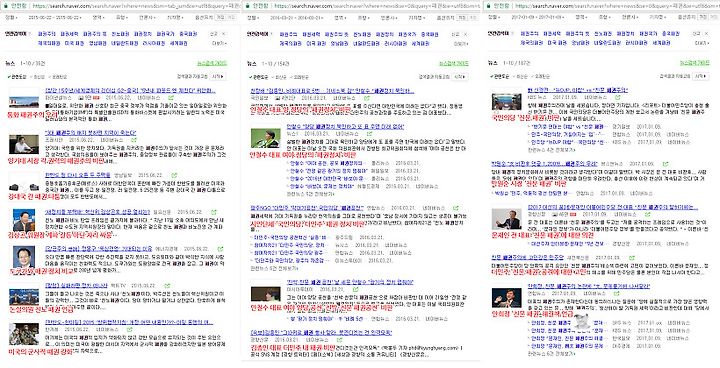Click 패권주의 related keyword in 2015 window
Image resolution: width=720 pixels, height=368 pixels.
(x=46, y=34)
